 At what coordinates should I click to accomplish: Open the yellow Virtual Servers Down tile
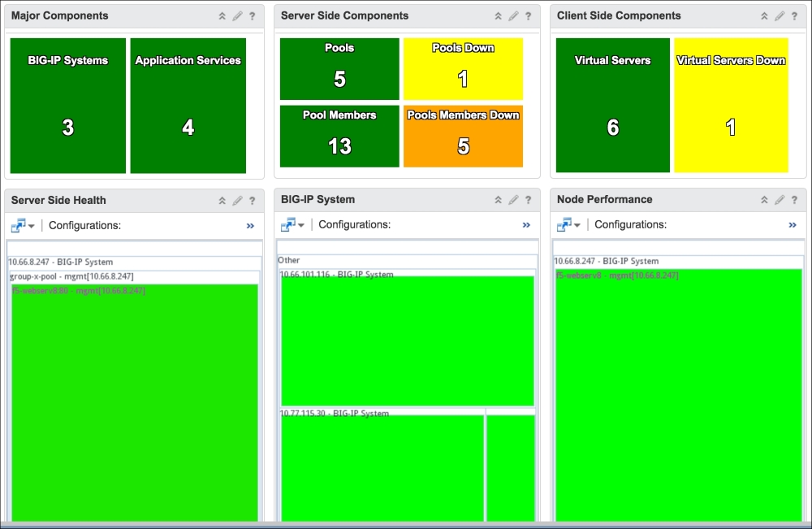(x=732, y=105)
